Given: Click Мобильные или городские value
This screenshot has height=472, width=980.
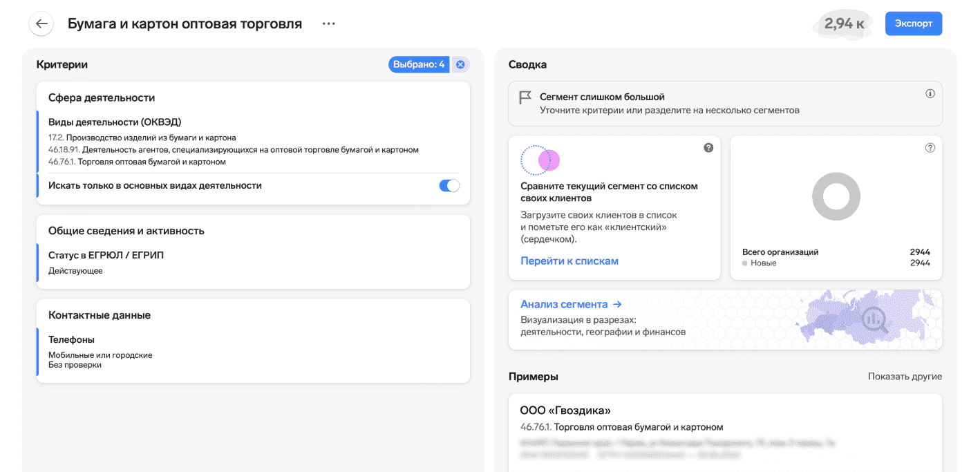Looking at the screenshot, I should (x=100, y=355).
